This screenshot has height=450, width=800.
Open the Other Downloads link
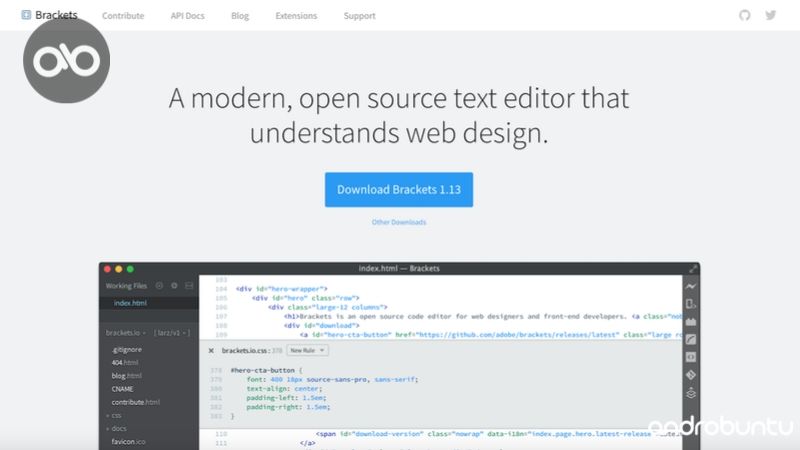click(x=399, y=222)
